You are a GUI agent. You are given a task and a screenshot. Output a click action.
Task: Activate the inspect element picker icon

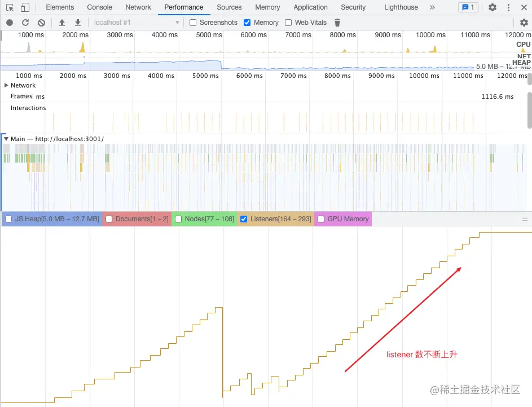point(10,7)
